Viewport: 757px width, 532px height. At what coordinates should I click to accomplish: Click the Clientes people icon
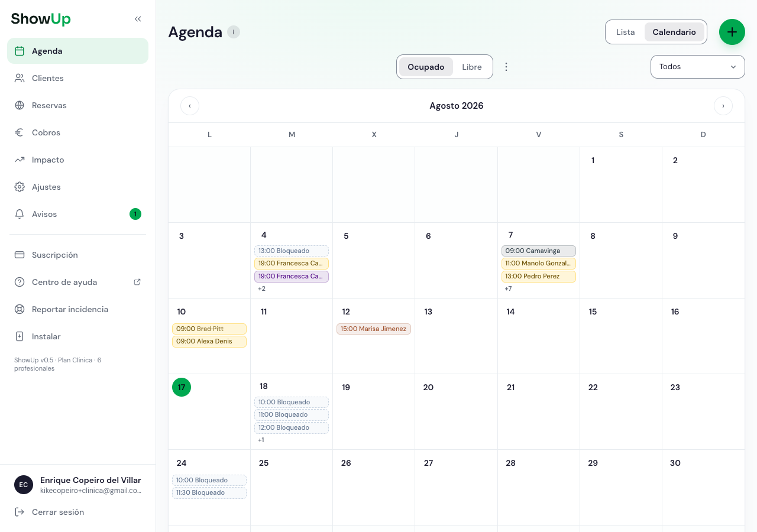click(x=20, y=78)
